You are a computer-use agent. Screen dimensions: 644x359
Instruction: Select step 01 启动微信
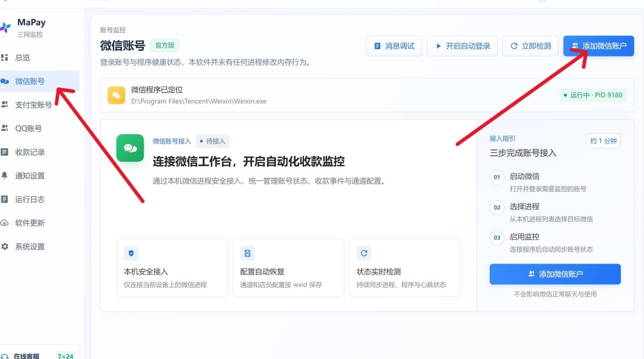(x=555, y=182)
